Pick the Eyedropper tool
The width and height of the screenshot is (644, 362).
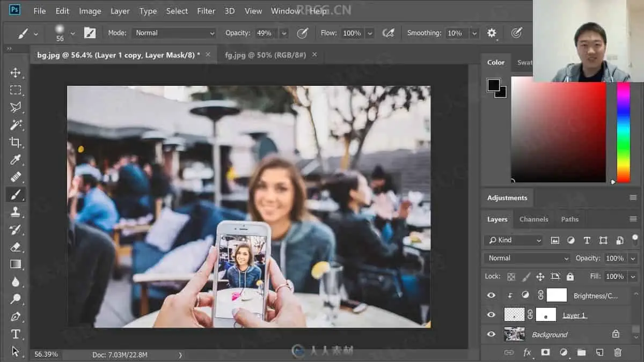pos(16,160)
